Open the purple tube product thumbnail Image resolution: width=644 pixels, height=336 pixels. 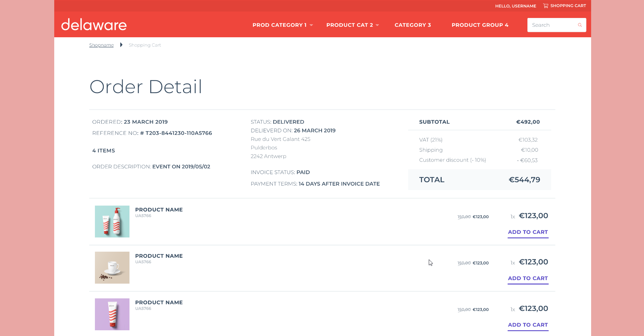tap(112, 314)
